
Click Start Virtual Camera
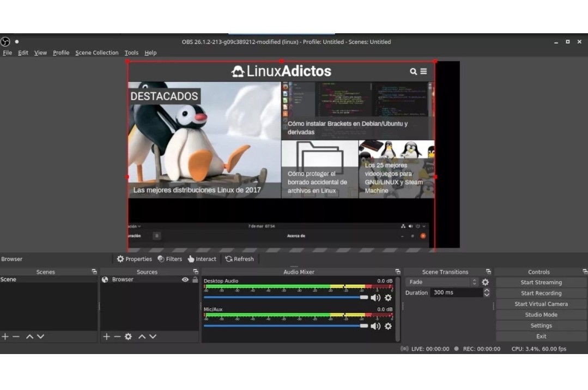pyautogui.click(x=541, y=304)
